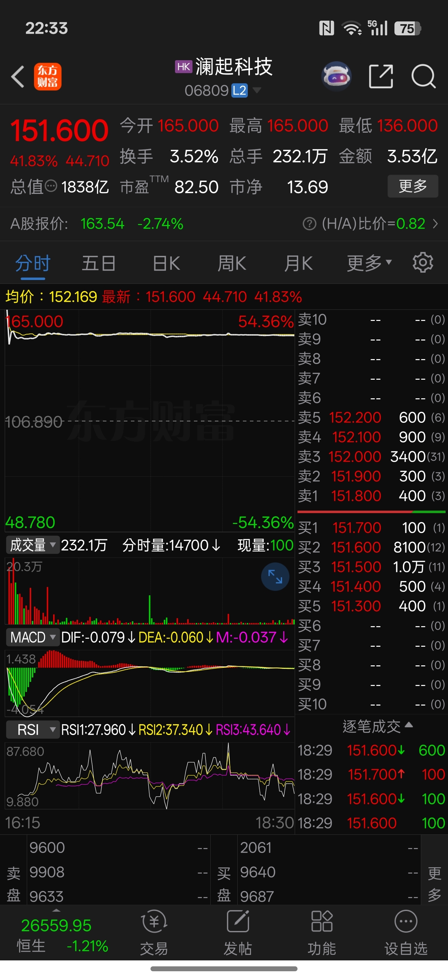This screenshot has width=448, height=980.
Task: Open the 更多 chart period dropdown
Action: coord(369,263)
